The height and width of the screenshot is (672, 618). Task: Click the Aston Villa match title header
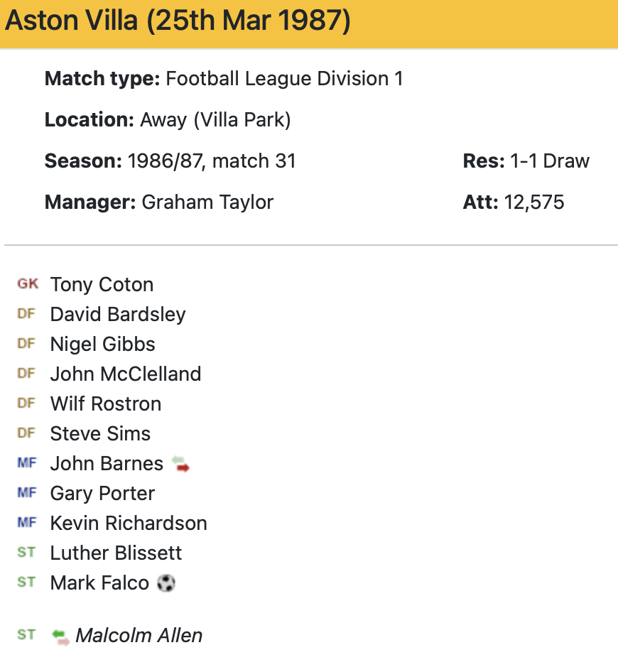pyautogui.click(x=178, y=22)
